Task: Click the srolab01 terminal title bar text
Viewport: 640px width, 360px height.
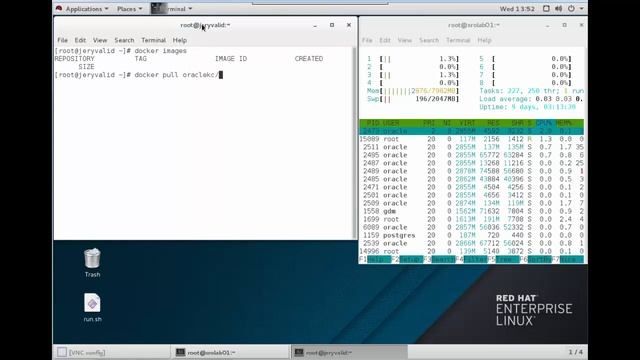Action: (x=474, y=25)
